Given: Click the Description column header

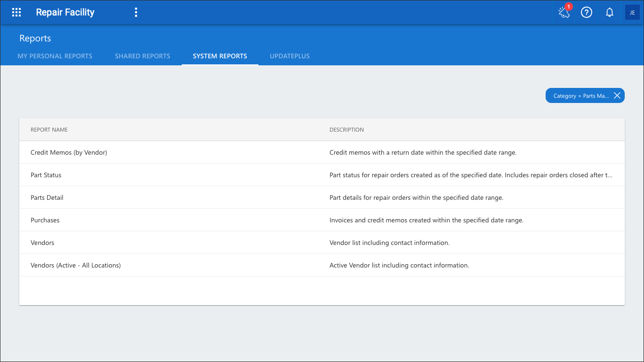Looking at the screenshot, I should tap(346, 130).
